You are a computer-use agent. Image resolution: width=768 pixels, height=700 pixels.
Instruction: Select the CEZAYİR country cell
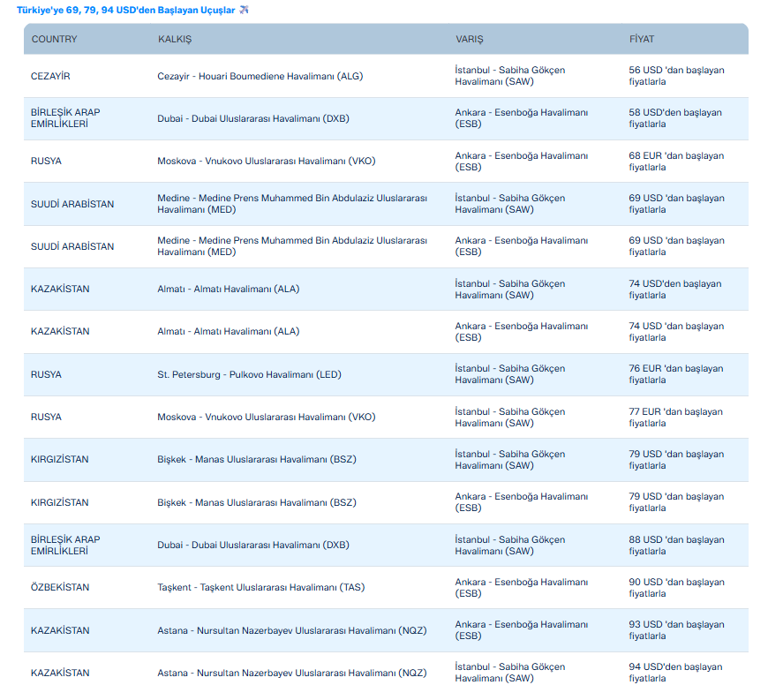[x=50, y=76]
